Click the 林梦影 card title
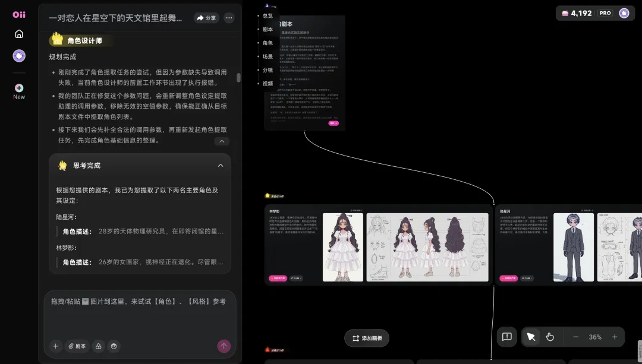The image size is (642, 364). point(274,211)
